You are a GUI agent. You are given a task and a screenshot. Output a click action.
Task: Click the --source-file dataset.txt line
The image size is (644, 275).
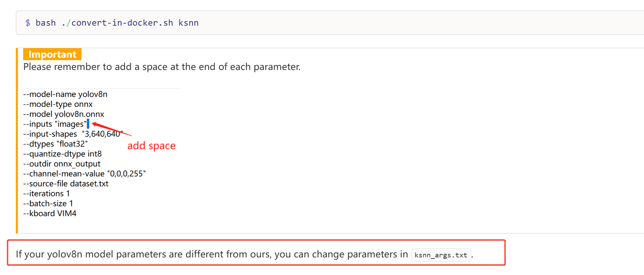pos(66,184)
